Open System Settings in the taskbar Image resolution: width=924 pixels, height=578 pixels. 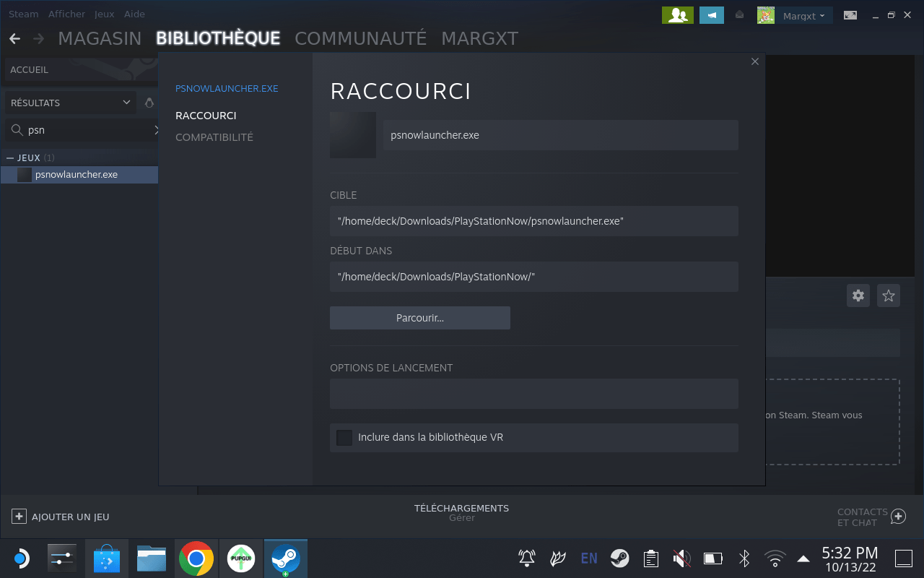point(62,558)
